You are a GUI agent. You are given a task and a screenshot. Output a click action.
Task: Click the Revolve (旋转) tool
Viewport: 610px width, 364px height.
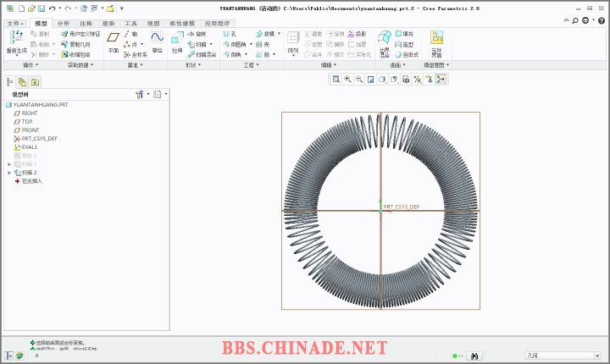(197, 34)
